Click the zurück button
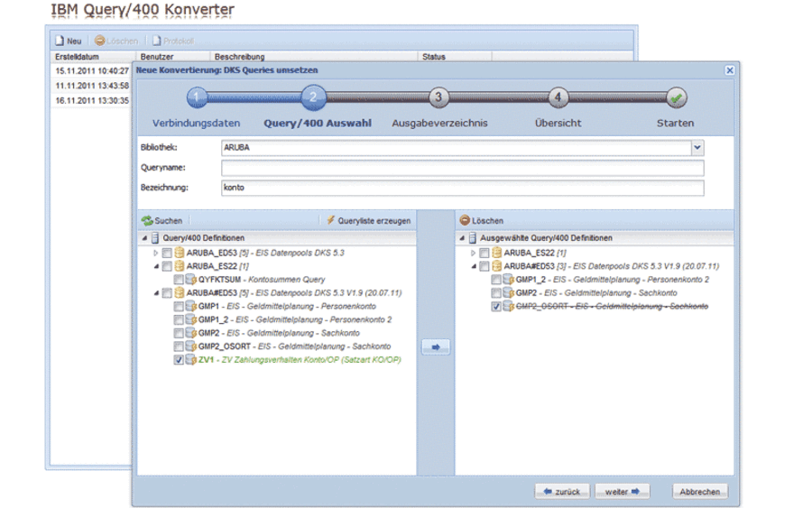Viewport: 812px width, 508px height. 562,492
